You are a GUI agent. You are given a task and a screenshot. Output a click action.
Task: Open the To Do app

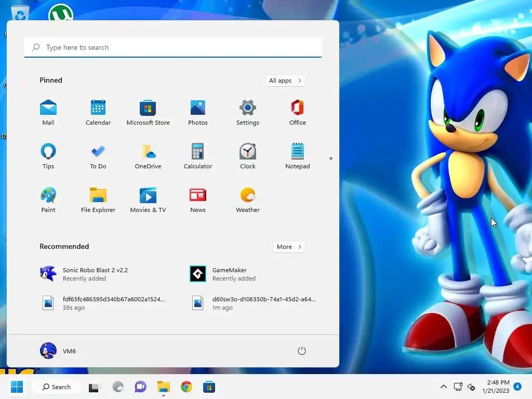tap(98, 156)
